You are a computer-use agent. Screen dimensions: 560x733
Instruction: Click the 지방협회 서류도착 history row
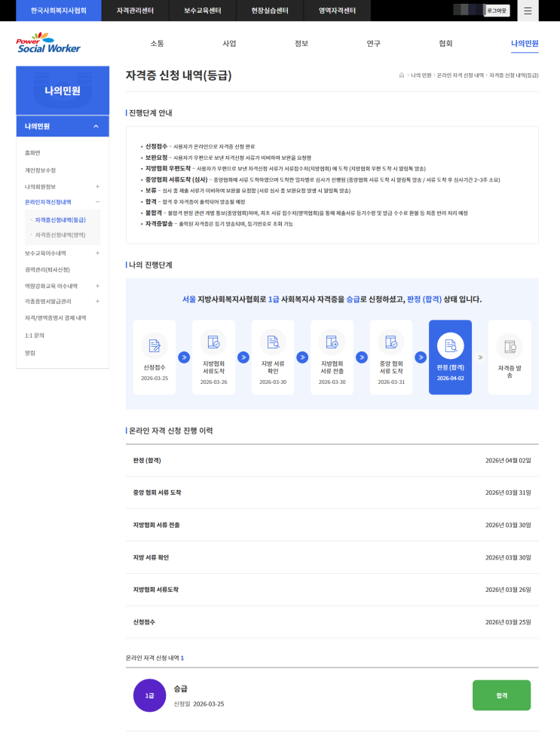point(332,590)
